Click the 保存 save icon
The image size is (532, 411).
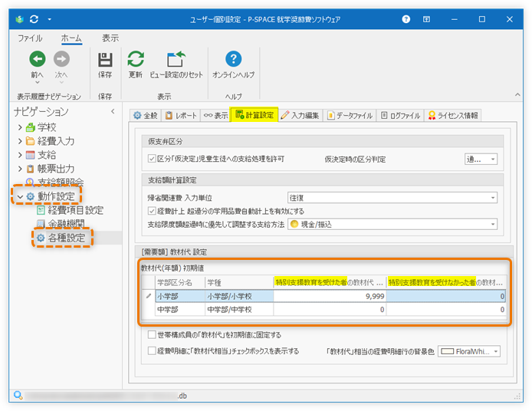[105, 60]
